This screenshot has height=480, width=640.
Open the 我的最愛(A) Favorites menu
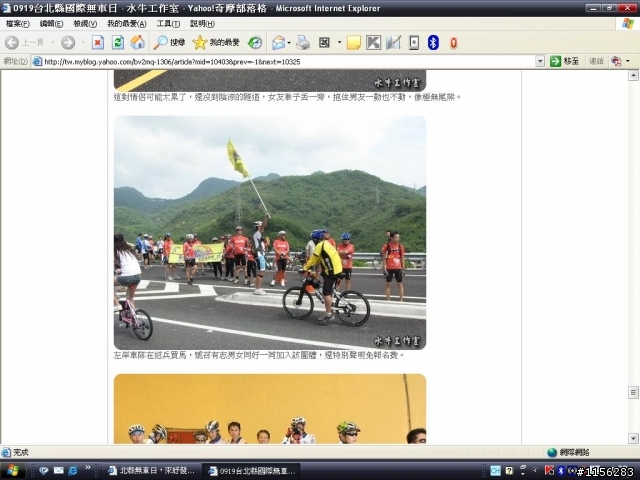click(x=127, y=24)
